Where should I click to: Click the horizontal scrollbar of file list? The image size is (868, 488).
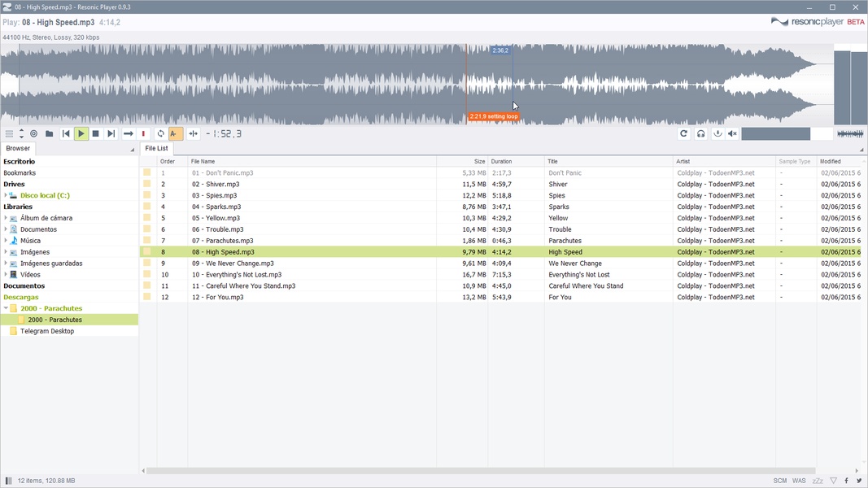481,471
